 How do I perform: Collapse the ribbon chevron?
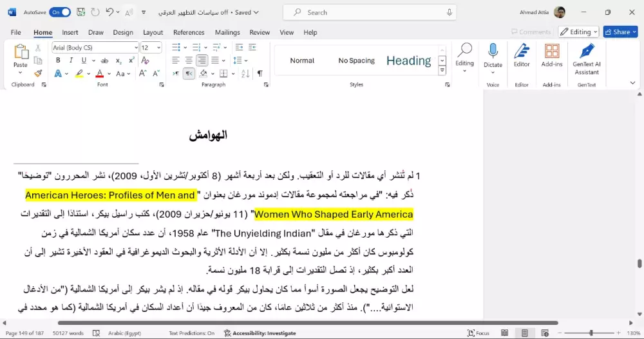click(632, 83)
